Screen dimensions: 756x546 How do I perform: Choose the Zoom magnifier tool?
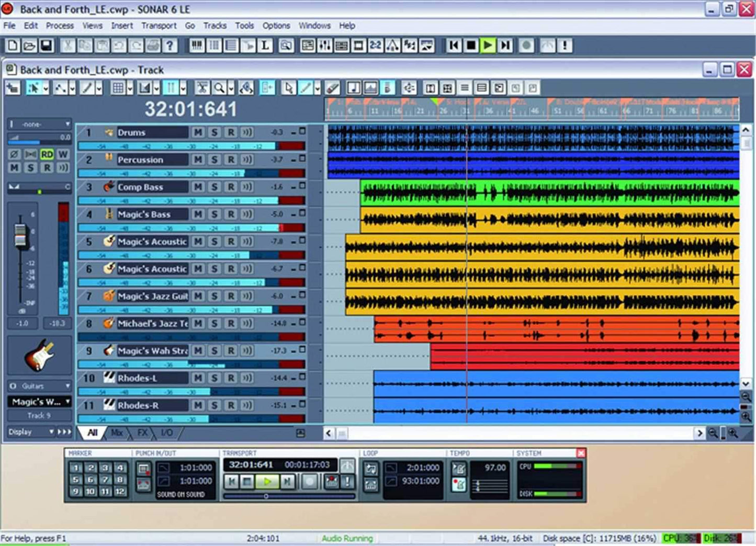pos(219,88)
